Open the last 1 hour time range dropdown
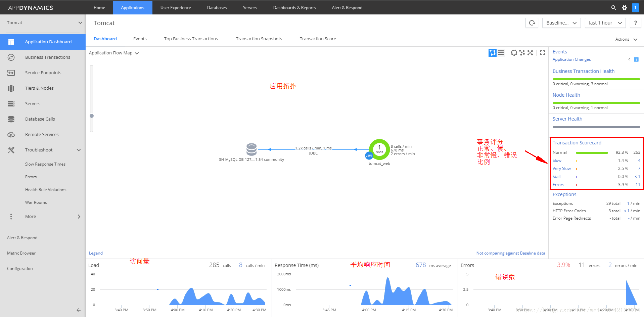The width and height of the screenshot is (644, 317). point(605,23)
